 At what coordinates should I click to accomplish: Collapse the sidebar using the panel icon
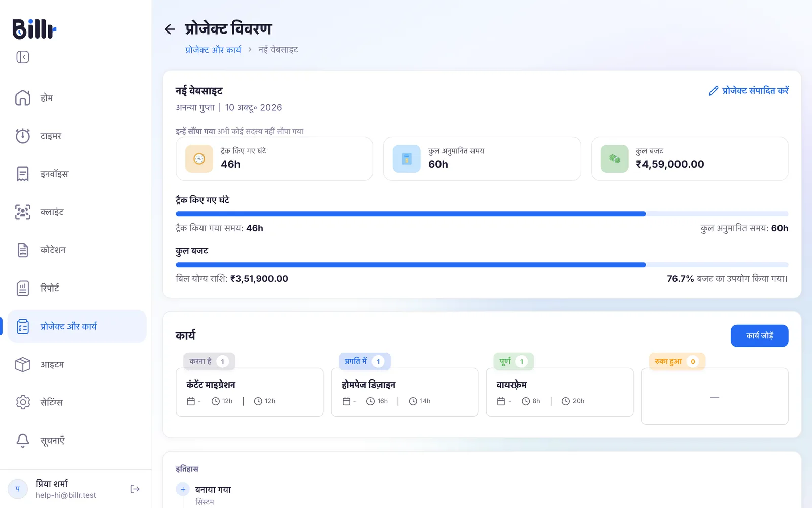coord(23,57)
